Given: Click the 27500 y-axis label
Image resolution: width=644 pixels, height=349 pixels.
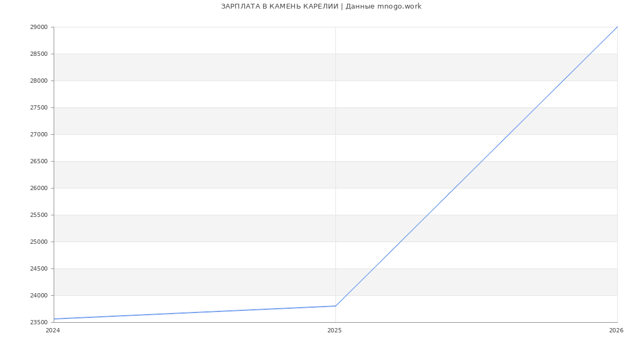Looking at the screenshot, I should pyautogui.click(x=39, y=108).
